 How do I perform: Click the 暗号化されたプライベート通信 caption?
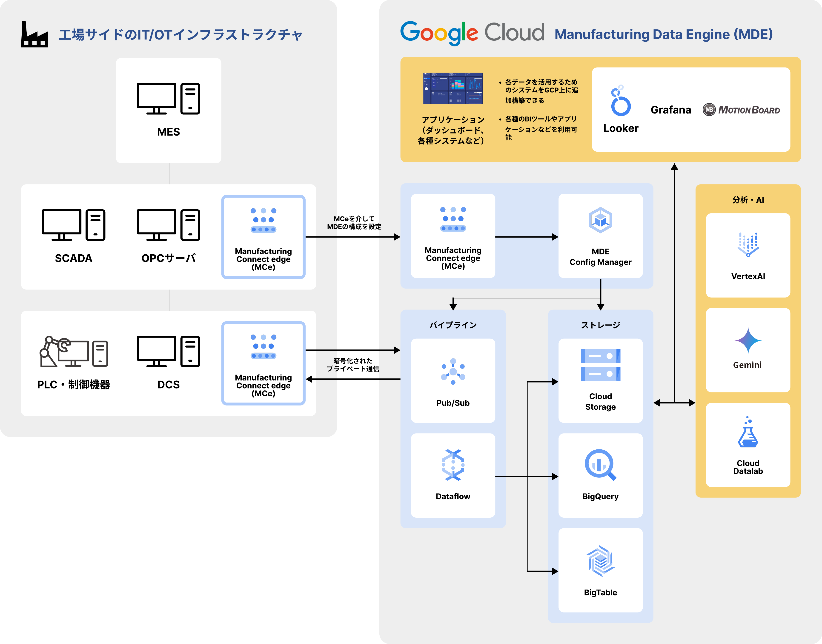(x=353, y=365)
